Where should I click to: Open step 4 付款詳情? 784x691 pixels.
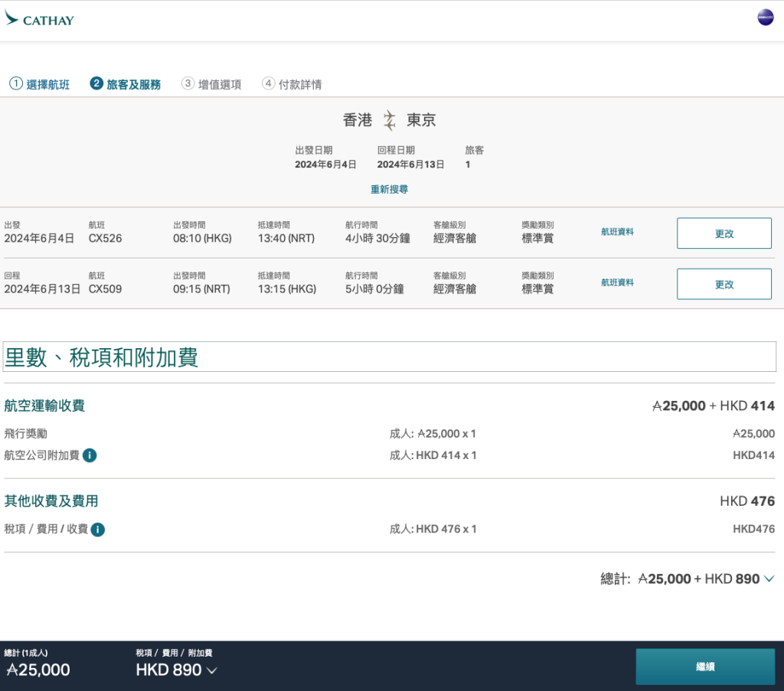292,84
